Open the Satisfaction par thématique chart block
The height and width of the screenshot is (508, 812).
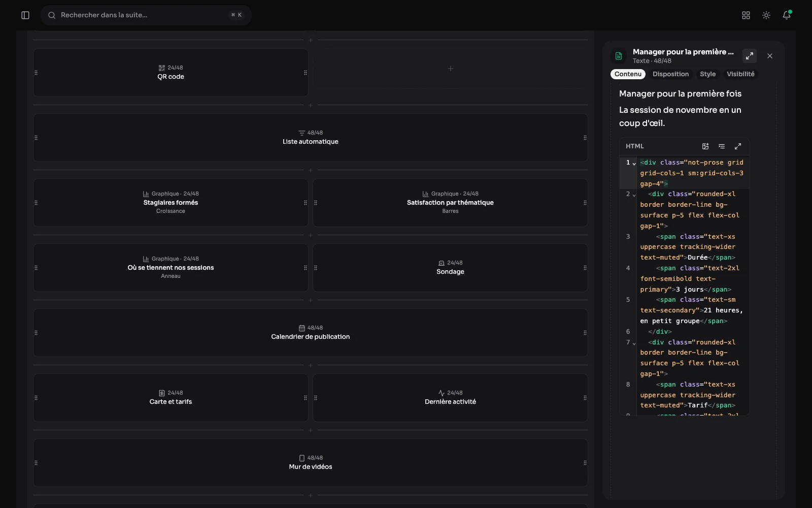(x=450, y=203)
